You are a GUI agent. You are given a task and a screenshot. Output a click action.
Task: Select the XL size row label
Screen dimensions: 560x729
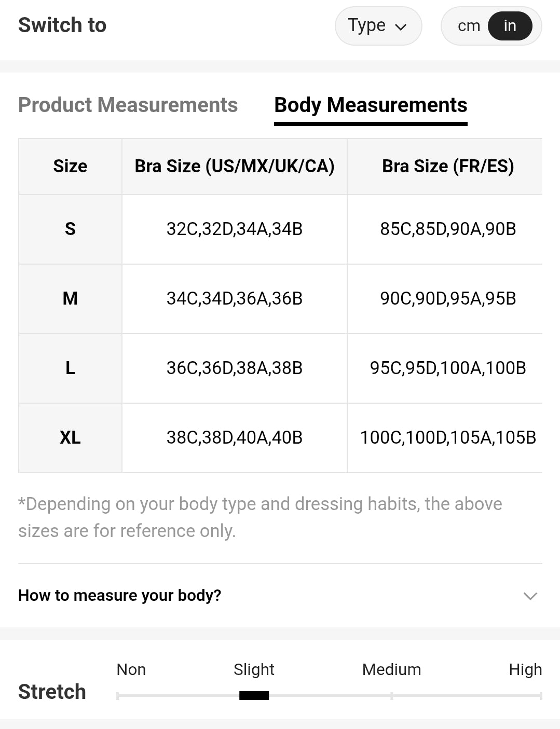tap(70, 437)
